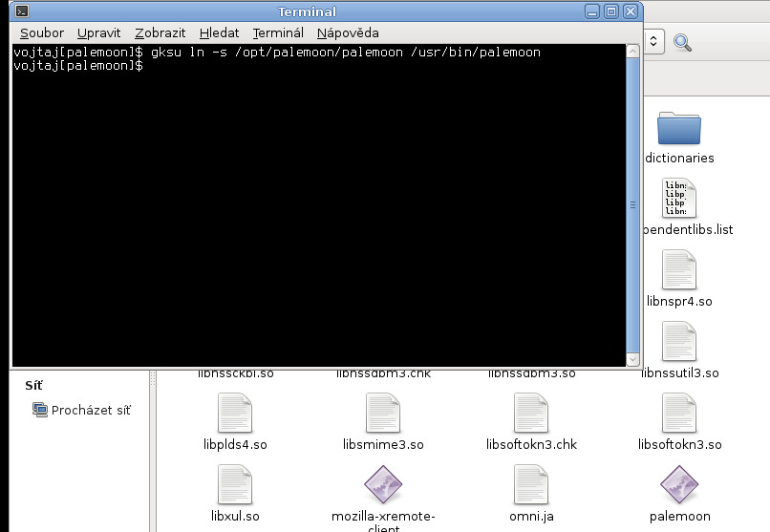Click the libsoftokn3.chk file name label
Screen dimensions: 770x532
[x=531, y=444]
